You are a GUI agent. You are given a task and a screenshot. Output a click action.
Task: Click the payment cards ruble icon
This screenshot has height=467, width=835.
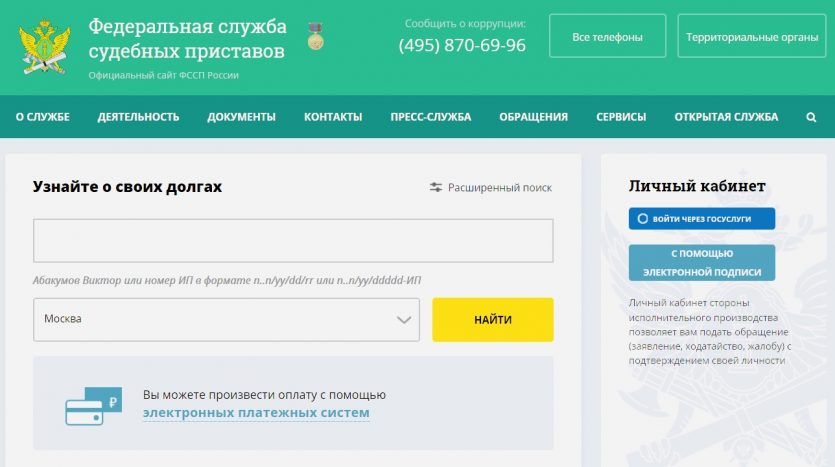click(94, 406)
